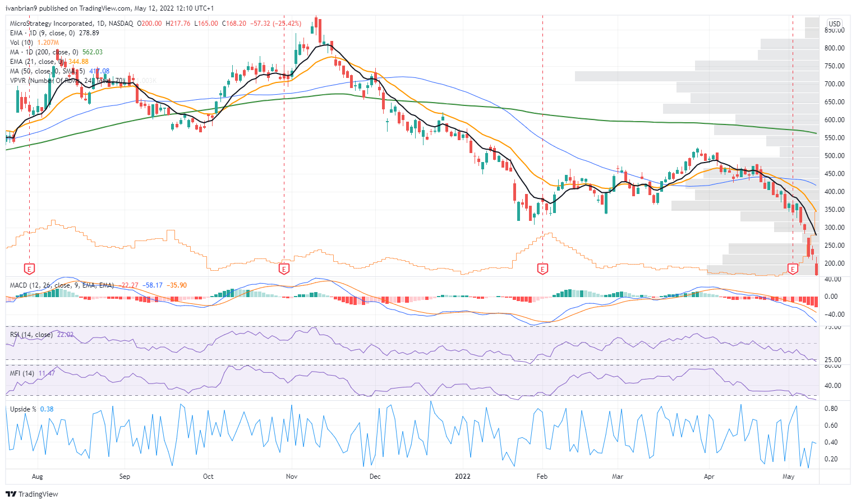Click the USD currency label on price axis

tap(834, 24)
